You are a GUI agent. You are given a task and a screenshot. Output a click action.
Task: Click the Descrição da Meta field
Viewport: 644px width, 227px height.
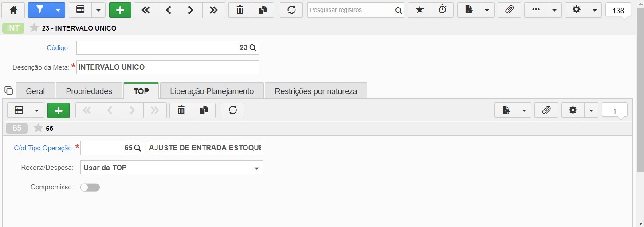click(168, 67)
